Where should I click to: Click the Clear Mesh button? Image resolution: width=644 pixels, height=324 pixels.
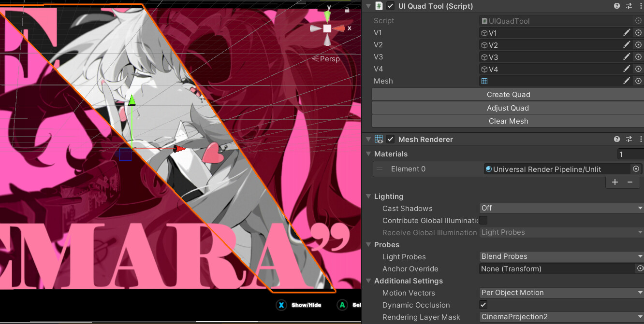(x=508, y=121)
